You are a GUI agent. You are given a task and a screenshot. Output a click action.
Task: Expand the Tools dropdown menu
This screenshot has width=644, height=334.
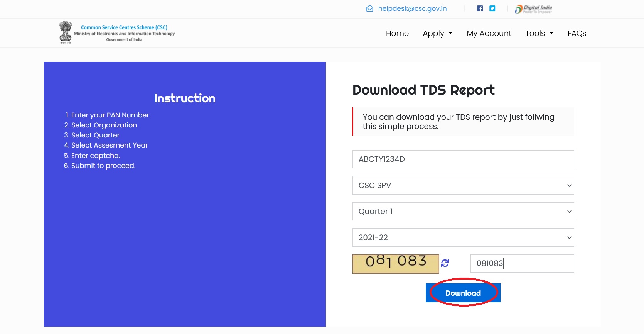click(x=539, y=33)
